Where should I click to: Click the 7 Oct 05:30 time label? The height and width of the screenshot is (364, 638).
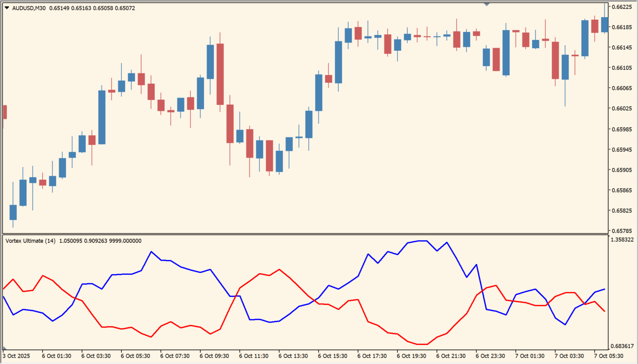pos(609,356)
